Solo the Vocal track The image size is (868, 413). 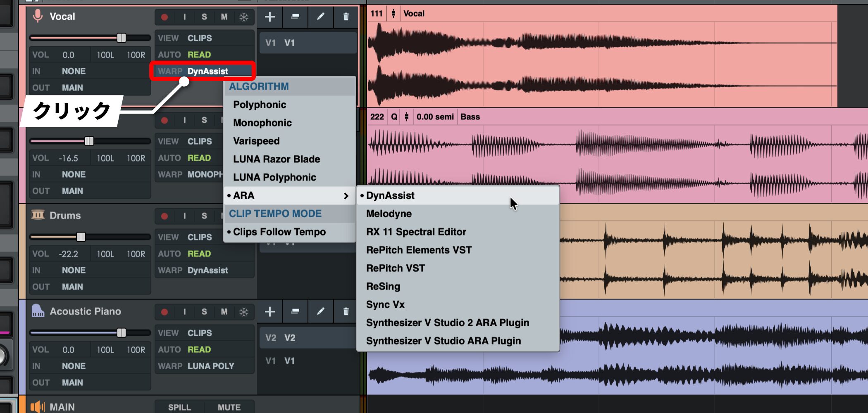(204, 17)
